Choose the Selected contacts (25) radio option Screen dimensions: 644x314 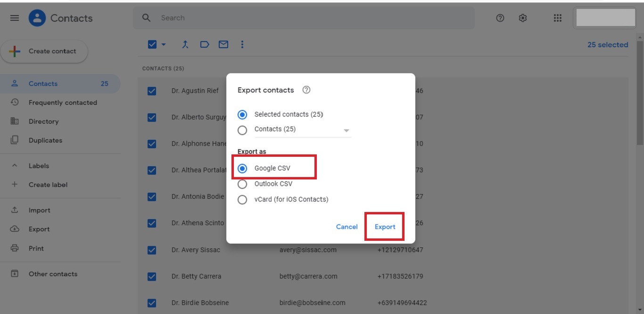click(242, 114)
